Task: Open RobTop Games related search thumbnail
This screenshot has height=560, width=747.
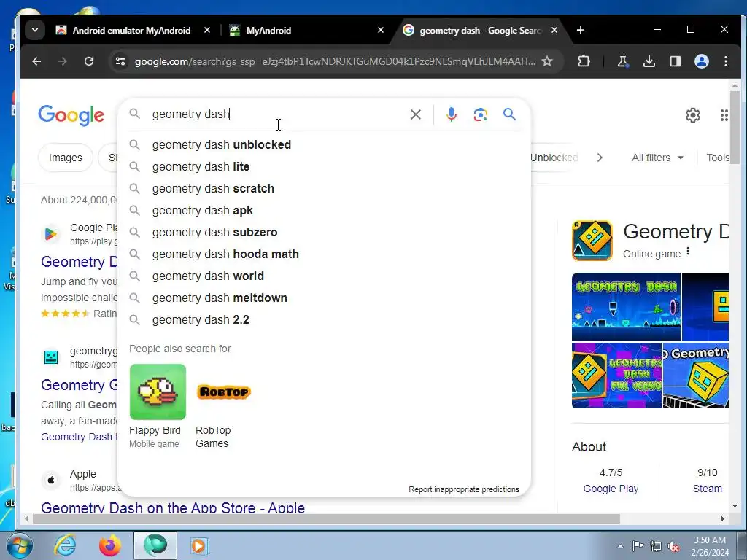Action: (x=224, y=392)
